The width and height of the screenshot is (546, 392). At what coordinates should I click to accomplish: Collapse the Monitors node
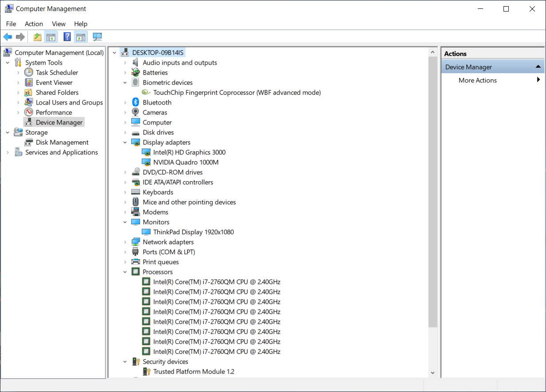[125, 222]
